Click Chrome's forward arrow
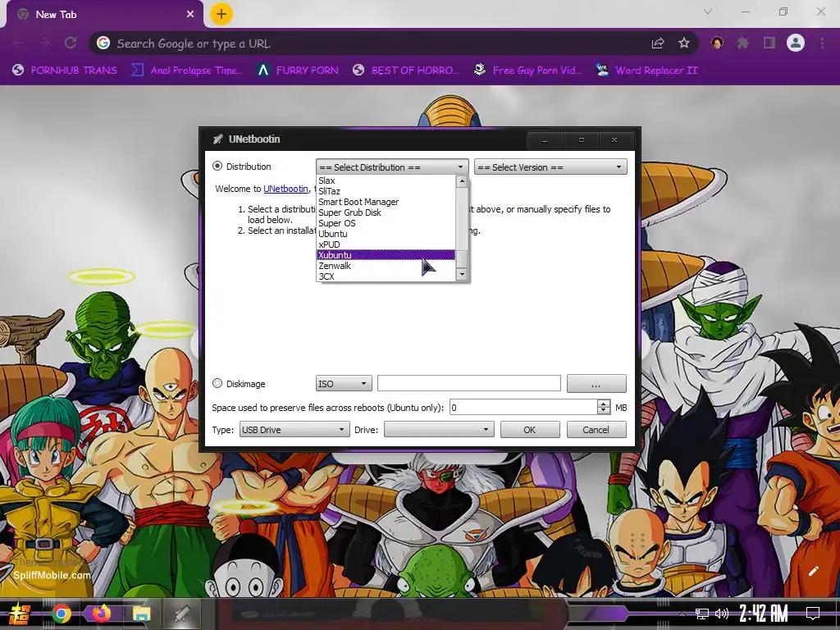Image resolution: width=840 pixels, height=630 pixels. pyautogui.click(x=44, y=43)
